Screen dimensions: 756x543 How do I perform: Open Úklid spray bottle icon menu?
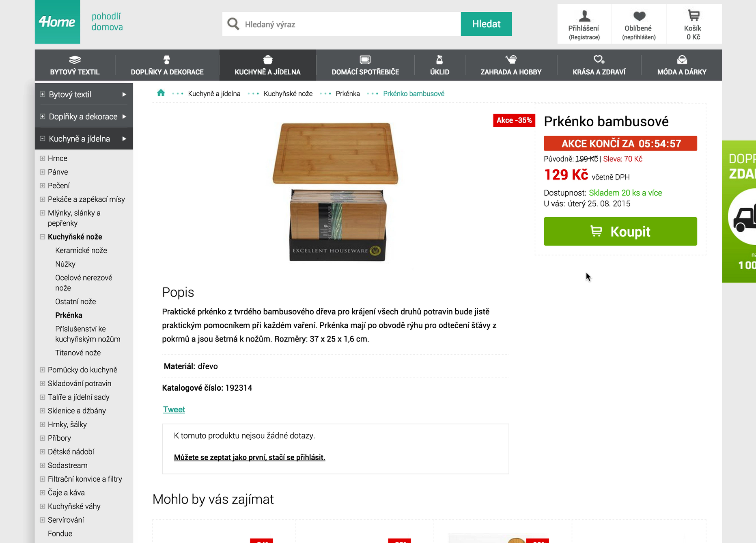click(439, 60)
